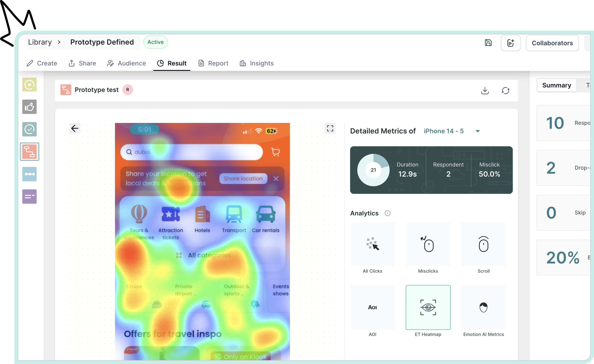Select the checkmark circle block in sidebar
This screenshot has width=594, height=364.
click(x=29, y=129)
